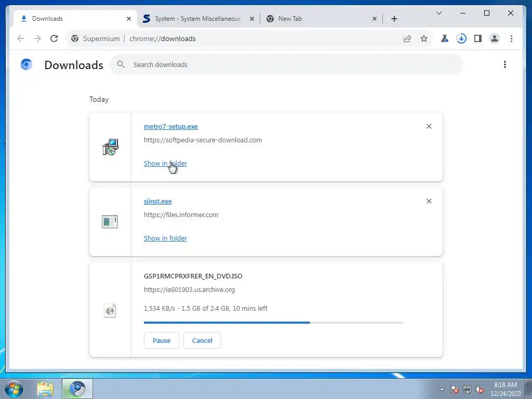Click the Supermium site info chip
This screenshot has height=399, width=532.
point(96,38)
